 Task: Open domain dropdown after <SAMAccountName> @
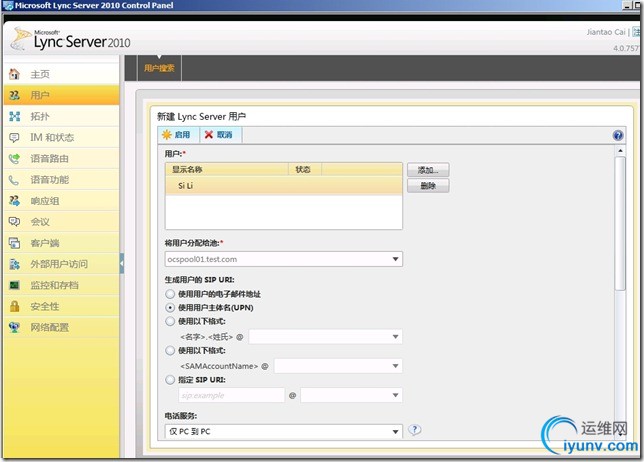(x=338, y=366)
